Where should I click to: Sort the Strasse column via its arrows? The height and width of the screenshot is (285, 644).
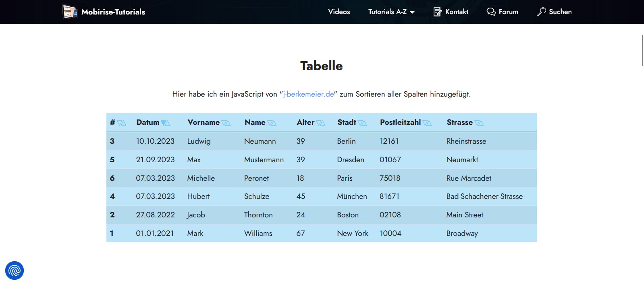tap(479, 123)
